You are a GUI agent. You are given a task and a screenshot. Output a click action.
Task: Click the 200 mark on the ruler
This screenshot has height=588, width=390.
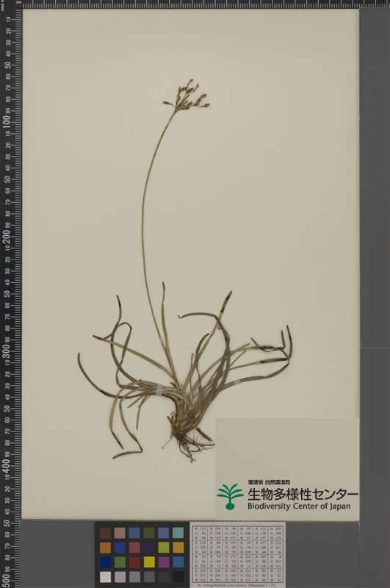[x=7, y=236]
